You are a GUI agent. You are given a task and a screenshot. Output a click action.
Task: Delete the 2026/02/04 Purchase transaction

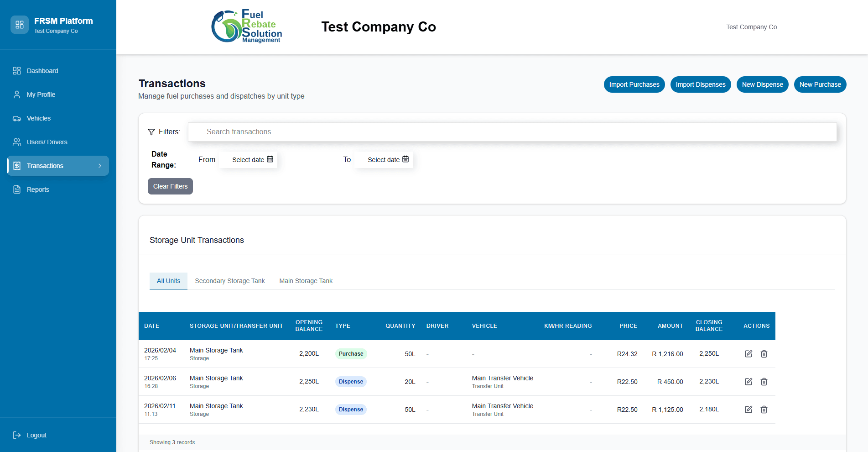coord(764,354)
